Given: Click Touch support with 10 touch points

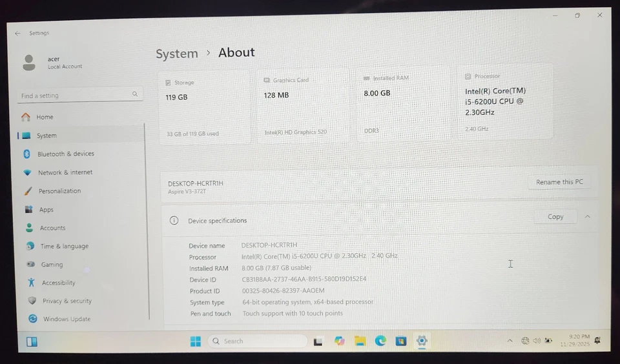Looking at the screenshot, I should tap(293, 313).
